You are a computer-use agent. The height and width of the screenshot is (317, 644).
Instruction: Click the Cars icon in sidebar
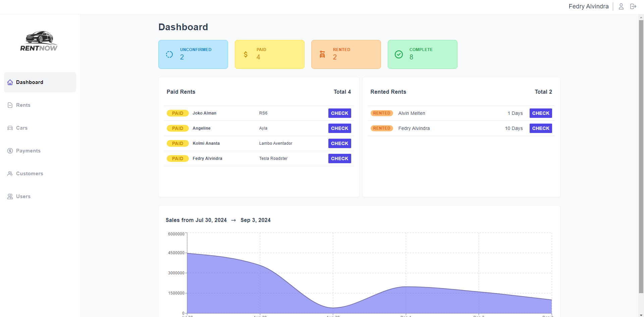point(10,128)
